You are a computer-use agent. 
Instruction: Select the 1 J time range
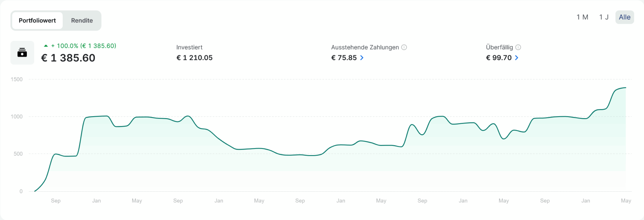tap(604, 17)
